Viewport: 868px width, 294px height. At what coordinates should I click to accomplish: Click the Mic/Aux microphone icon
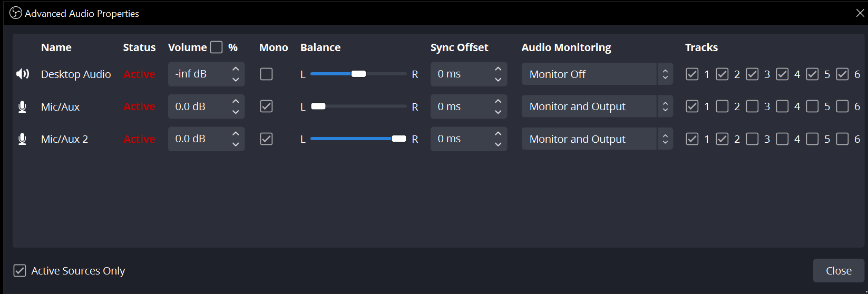22,106
